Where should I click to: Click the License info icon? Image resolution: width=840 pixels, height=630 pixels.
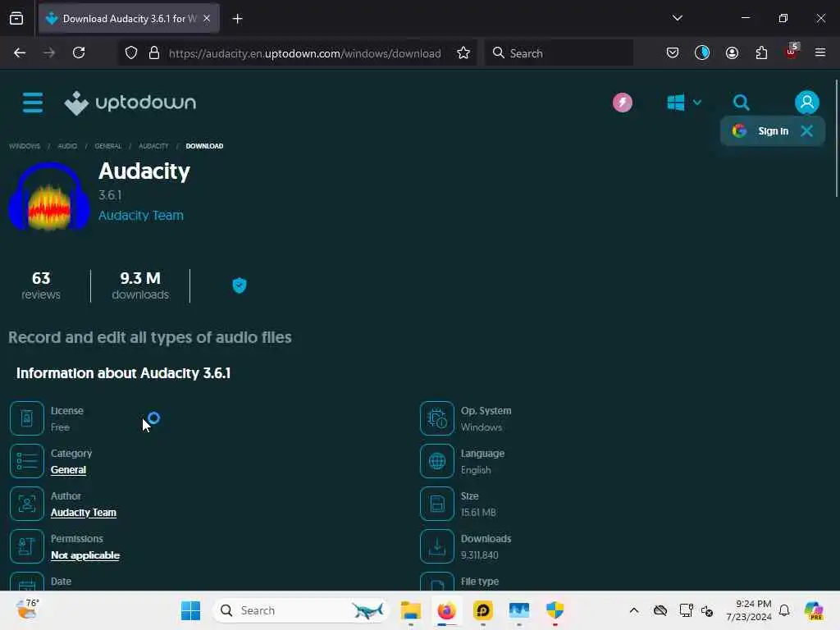click(x=27, y=418)
